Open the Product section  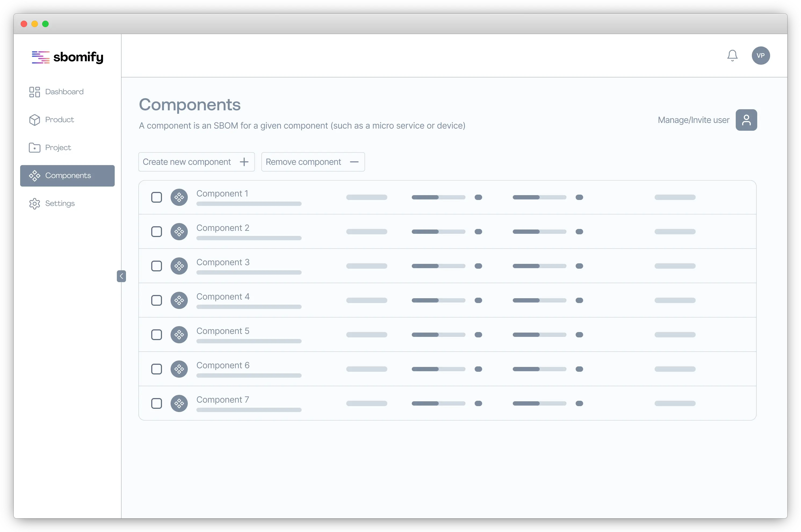tap(67, 120)
